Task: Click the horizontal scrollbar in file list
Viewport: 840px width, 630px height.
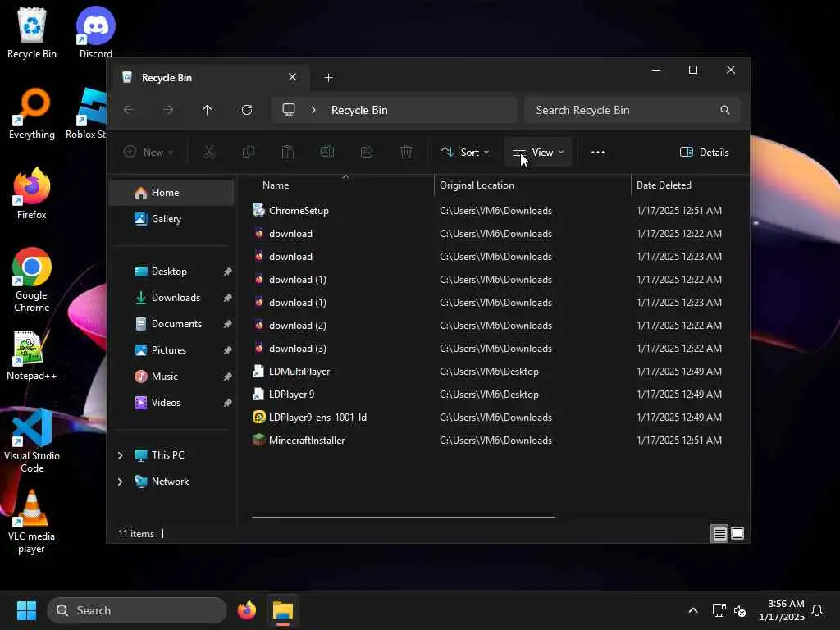Action: pyautogui.click(x=404, y=518)
